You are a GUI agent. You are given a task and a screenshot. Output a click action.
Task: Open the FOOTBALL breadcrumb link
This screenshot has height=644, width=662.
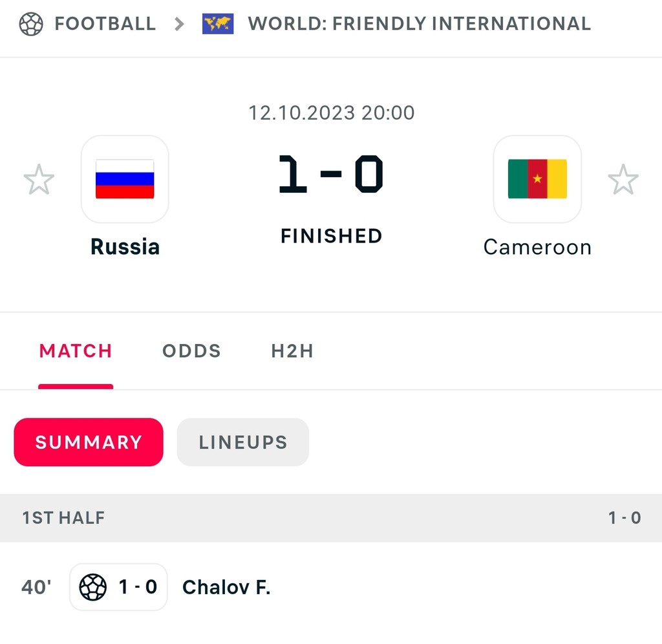tap(105, 25)
